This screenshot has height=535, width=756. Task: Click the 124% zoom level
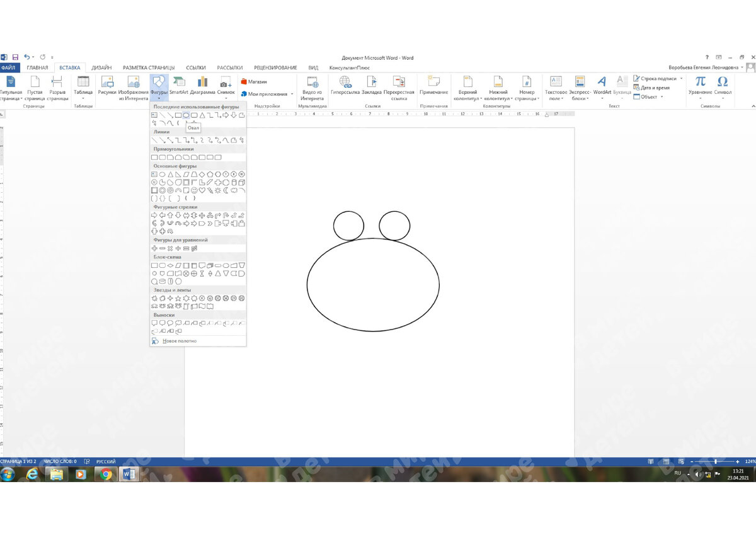coord(750,461)
